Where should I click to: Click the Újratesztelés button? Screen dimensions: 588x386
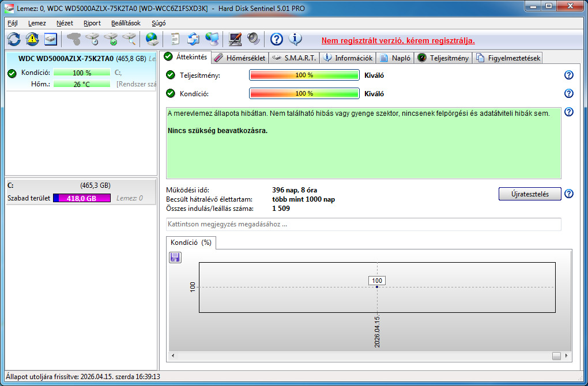click(x=530, y=194)
